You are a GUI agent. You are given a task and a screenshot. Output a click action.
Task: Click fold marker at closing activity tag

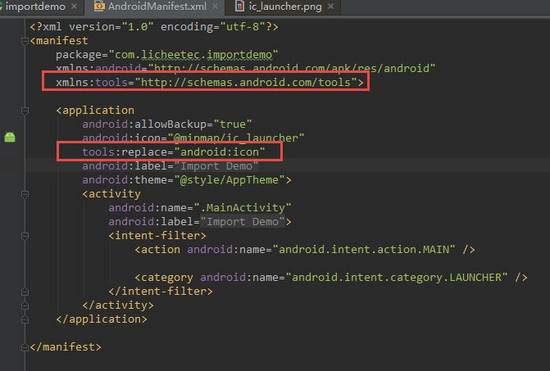point(25,305)
